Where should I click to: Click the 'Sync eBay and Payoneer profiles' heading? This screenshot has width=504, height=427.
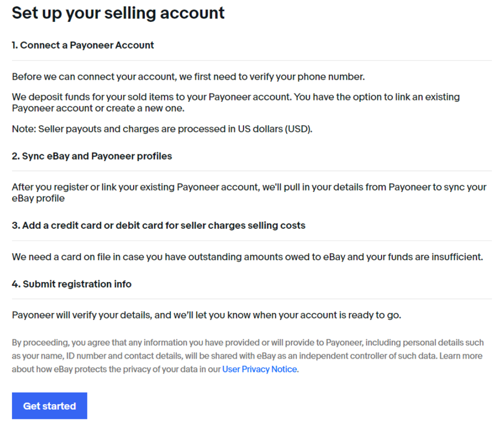pyautogui.click(x=92, y=156)
